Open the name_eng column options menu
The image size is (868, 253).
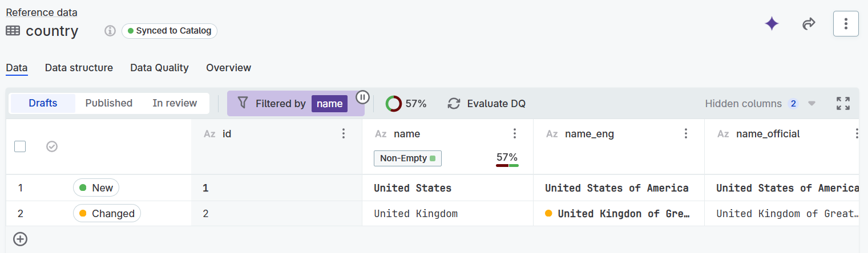click(x=686, y=134)
